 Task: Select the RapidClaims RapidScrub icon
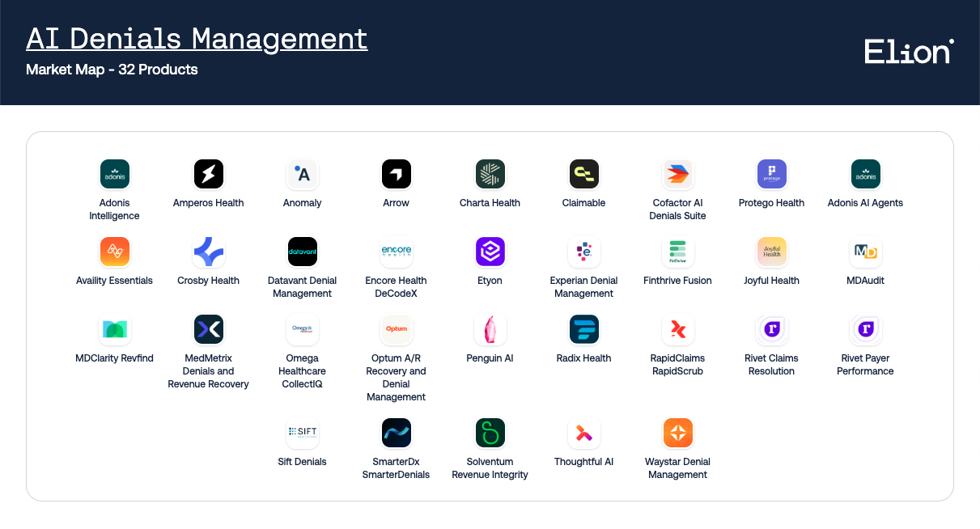click(677, 329)
